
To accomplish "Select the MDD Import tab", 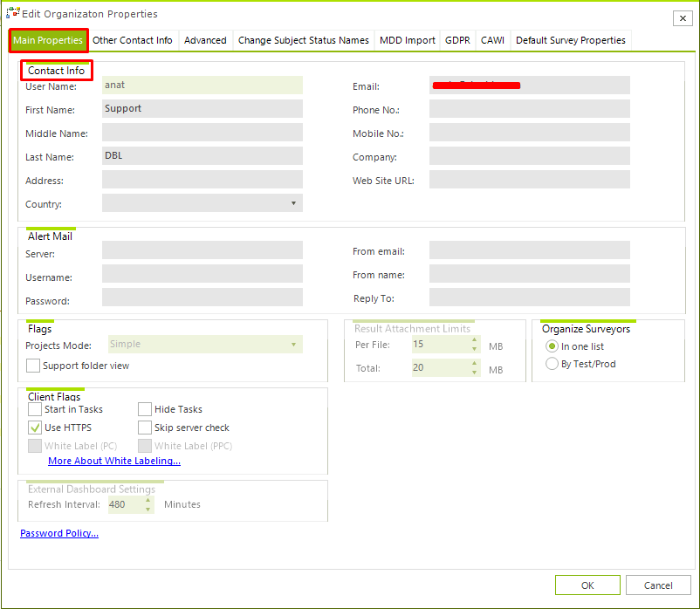I will coord(407,40).
